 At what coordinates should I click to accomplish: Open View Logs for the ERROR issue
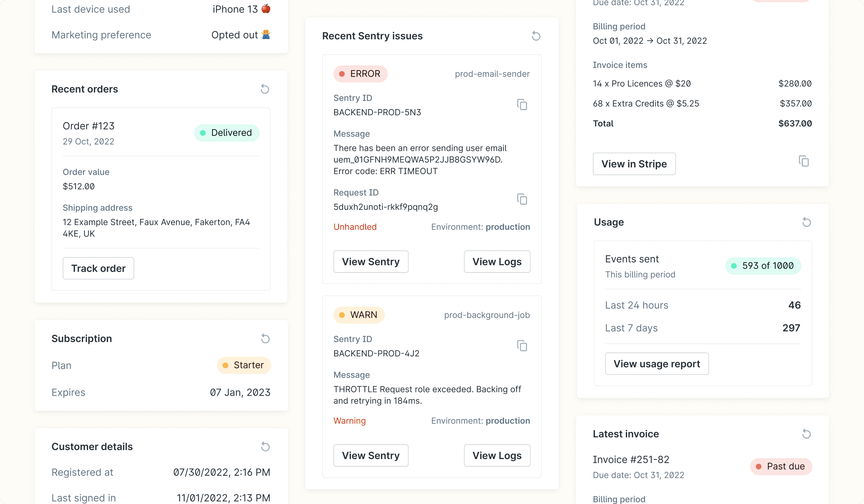pyautogui.click(x=497, y=262)
